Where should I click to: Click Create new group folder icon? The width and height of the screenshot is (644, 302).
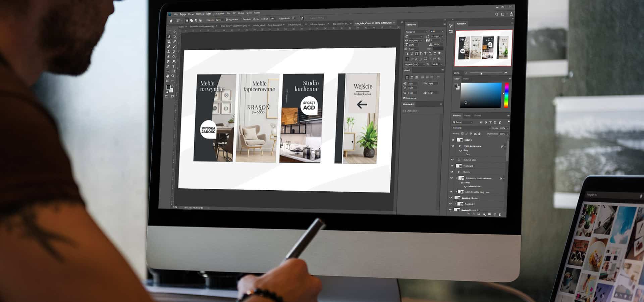[x=489, y=214]
